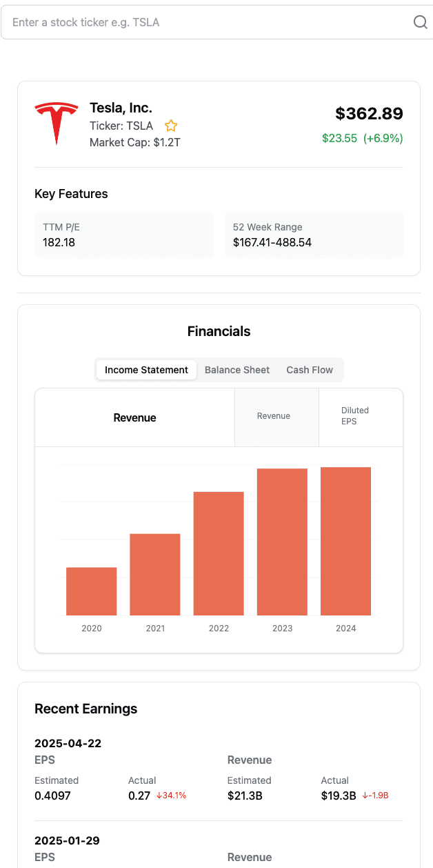Click the 2020 revenue bar
Screen dimensions: 433x868
[92, 591]
